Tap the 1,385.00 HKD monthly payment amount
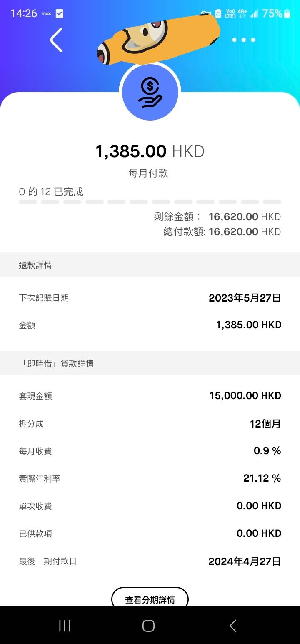 [x=150, y=151]
